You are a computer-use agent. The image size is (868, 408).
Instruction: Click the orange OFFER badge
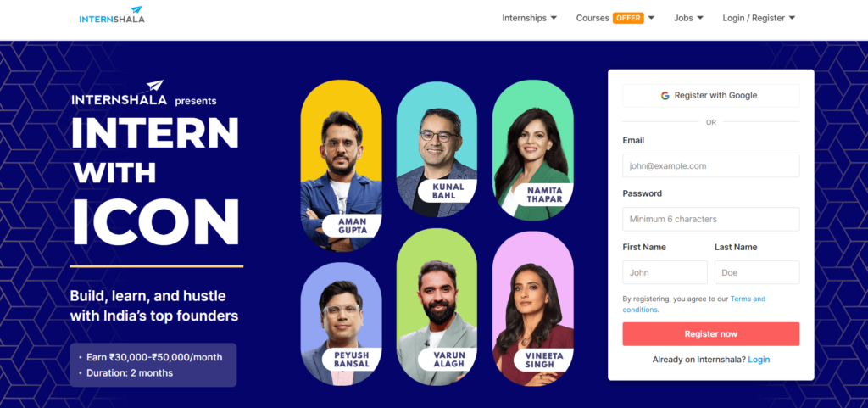[628, 18]
